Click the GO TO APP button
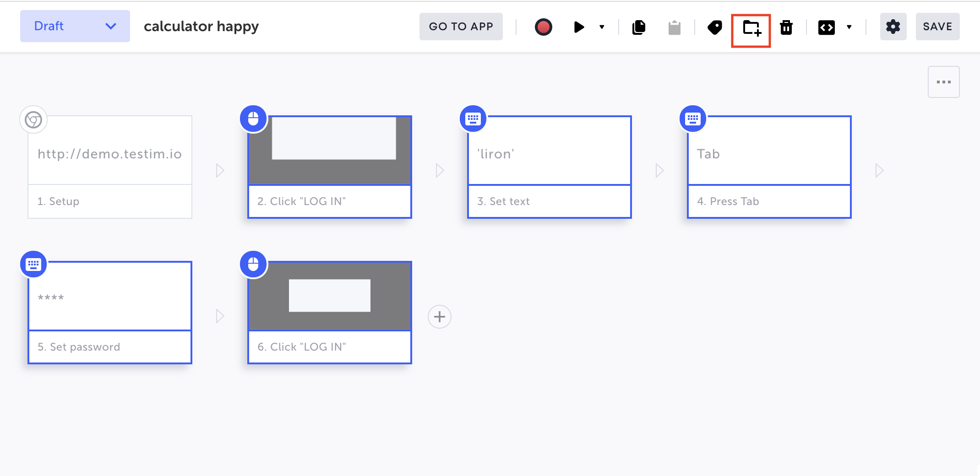Image resolution: width=980 pixels, height=476 pixels. click(x=461, y=27)
